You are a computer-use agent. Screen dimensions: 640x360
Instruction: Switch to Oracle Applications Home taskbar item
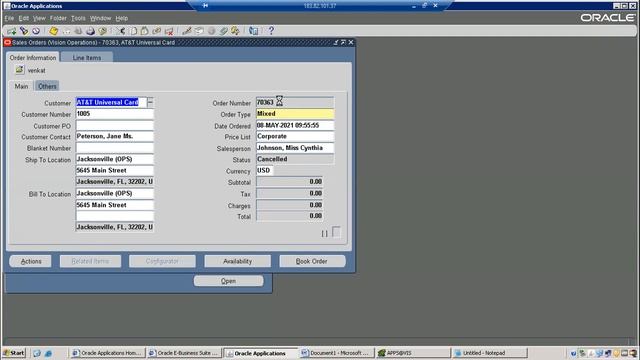coord(107,353)
